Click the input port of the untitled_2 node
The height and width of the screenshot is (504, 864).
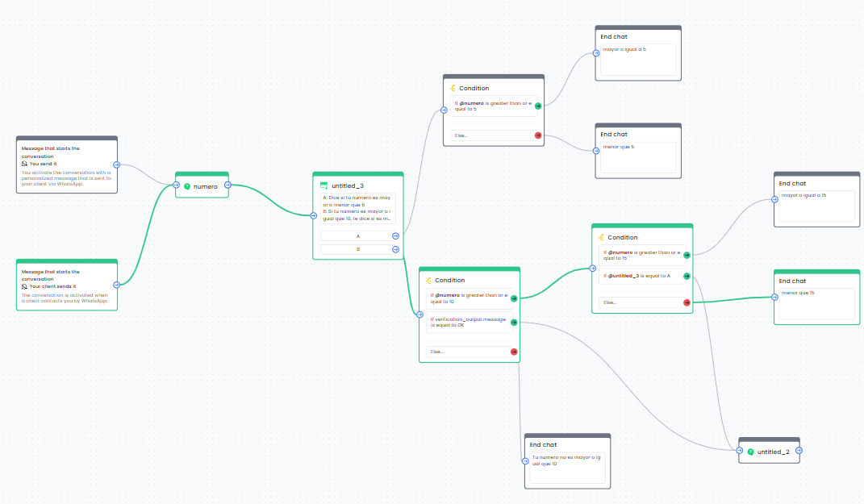click(x=739, y=452)
